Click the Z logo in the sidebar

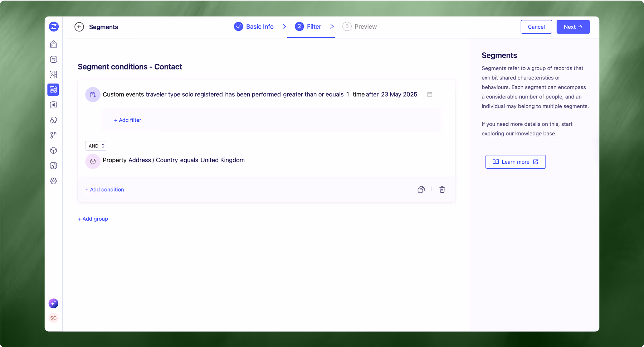54,26
